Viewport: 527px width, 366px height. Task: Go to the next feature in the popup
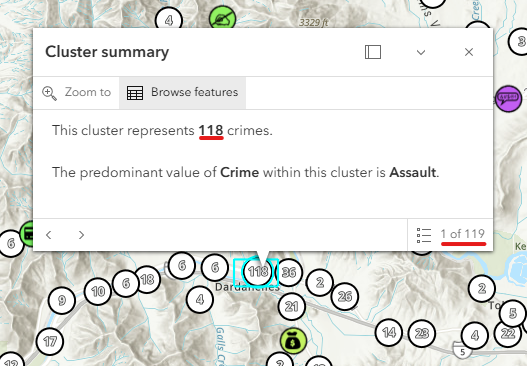81,235
